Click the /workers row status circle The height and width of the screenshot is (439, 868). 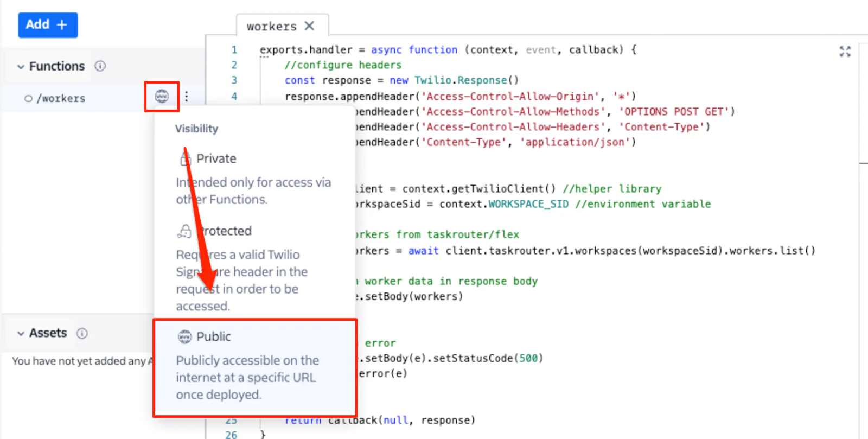(x=28, y=99)
